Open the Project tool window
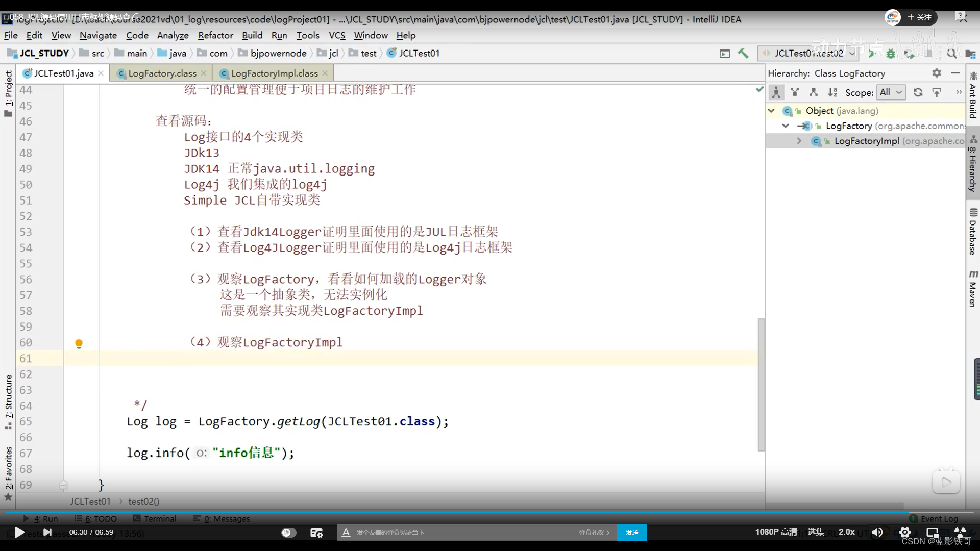The width and height of the screenshot is (980, 551). pos(8,93)
